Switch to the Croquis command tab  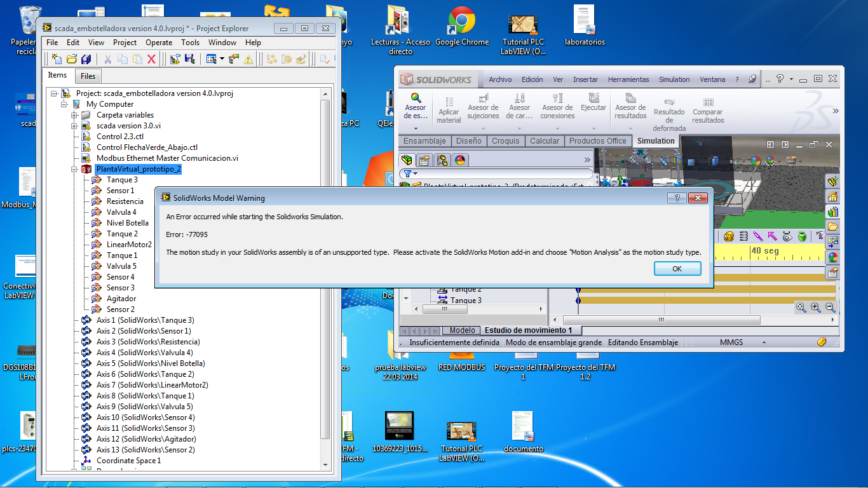pyautogui.click(x=506, y=141)
